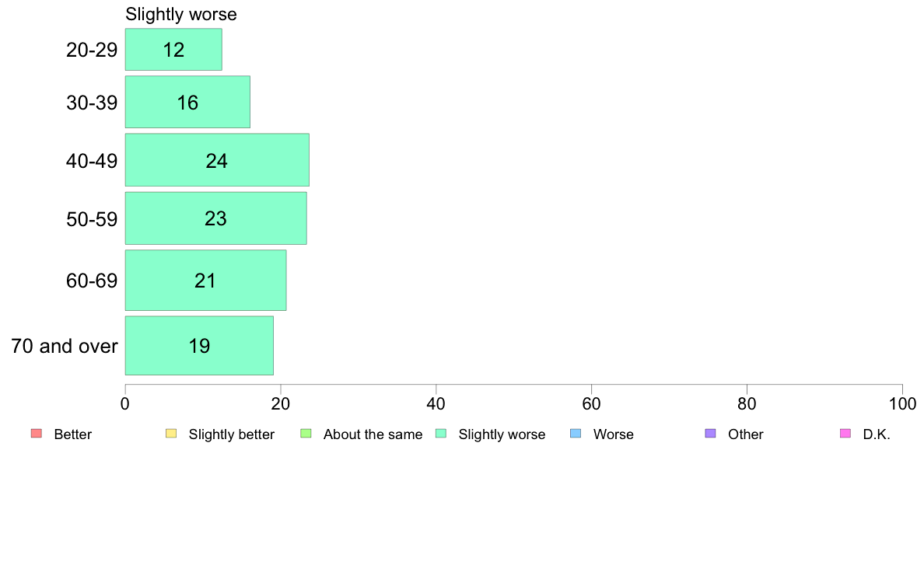Click the Better legend color swatch
The image size is (924, 572).
pyautogui.click(x=37, y=434)
